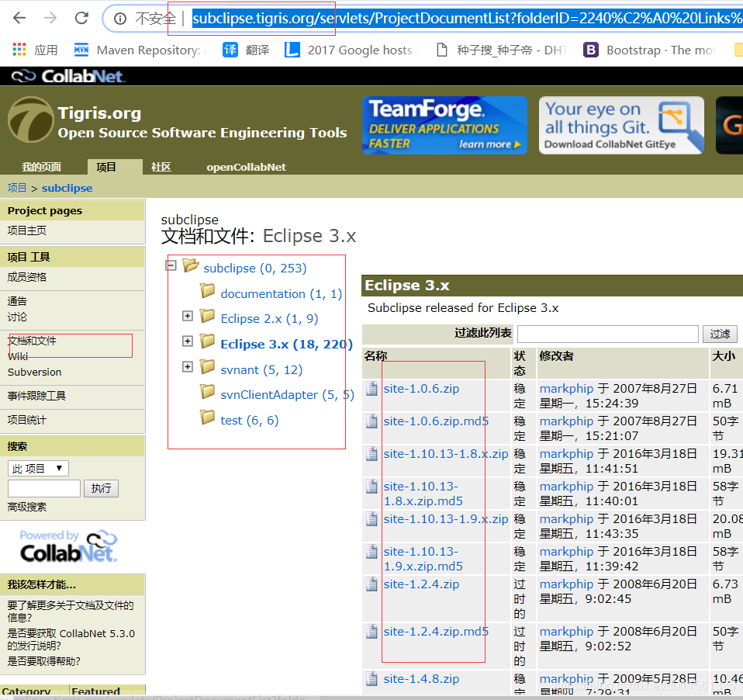The height and width of the screenshot is (700, 743).
Task: Switch to the 我的页面 tab
Action: (41, 167)
